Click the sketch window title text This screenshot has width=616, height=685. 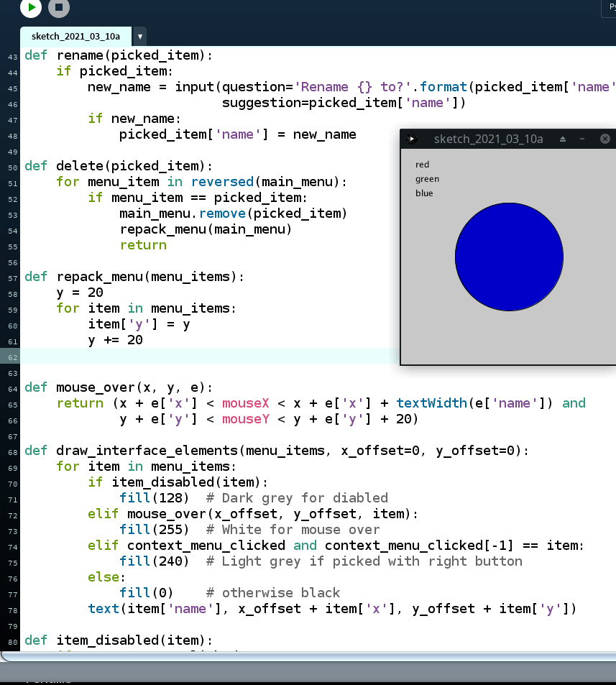[488, 139]
